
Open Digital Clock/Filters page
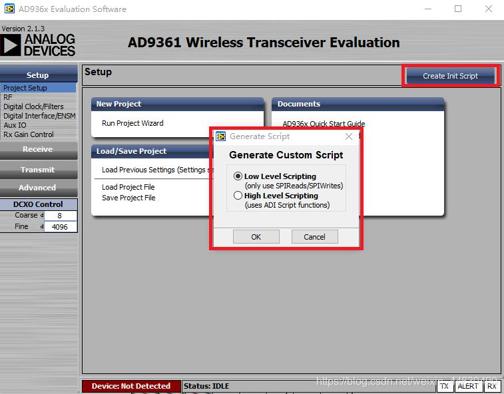pos(33,106)
